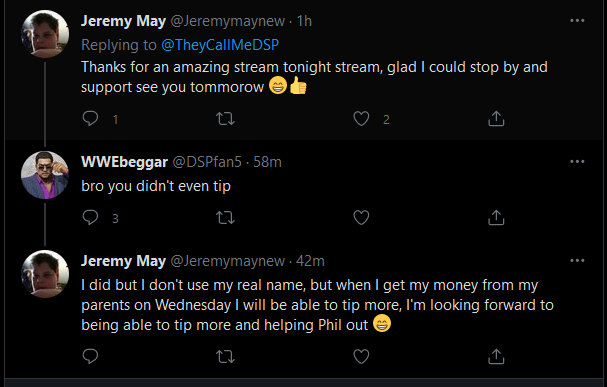Image resolution: width=607 pixels, height=387 pixels.
Task: View WWEbeggar's profile picture
Action: 45,175
